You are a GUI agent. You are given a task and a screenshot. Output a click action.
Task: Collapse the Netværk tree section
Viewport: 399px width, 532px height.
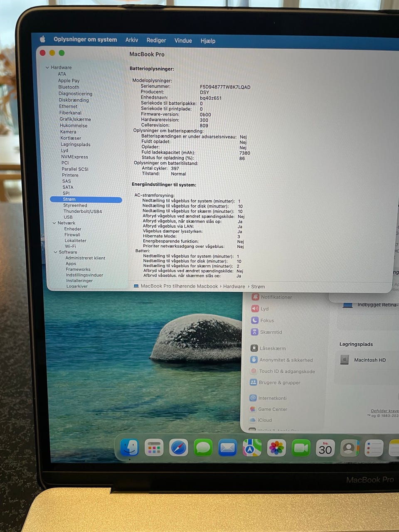point(54,223)
